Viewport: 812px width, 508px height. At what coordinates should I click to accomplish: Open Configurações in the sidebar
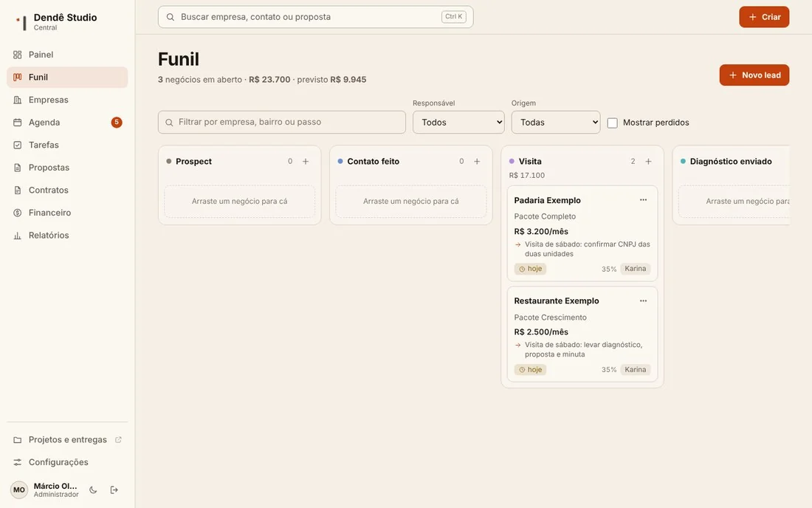tap(67, 462)
